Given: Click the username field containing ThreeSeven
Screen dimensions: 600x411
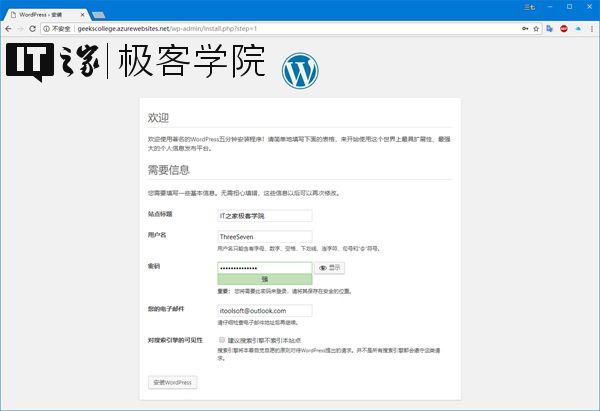Looking at the screenshot, I should coord(265,237).
